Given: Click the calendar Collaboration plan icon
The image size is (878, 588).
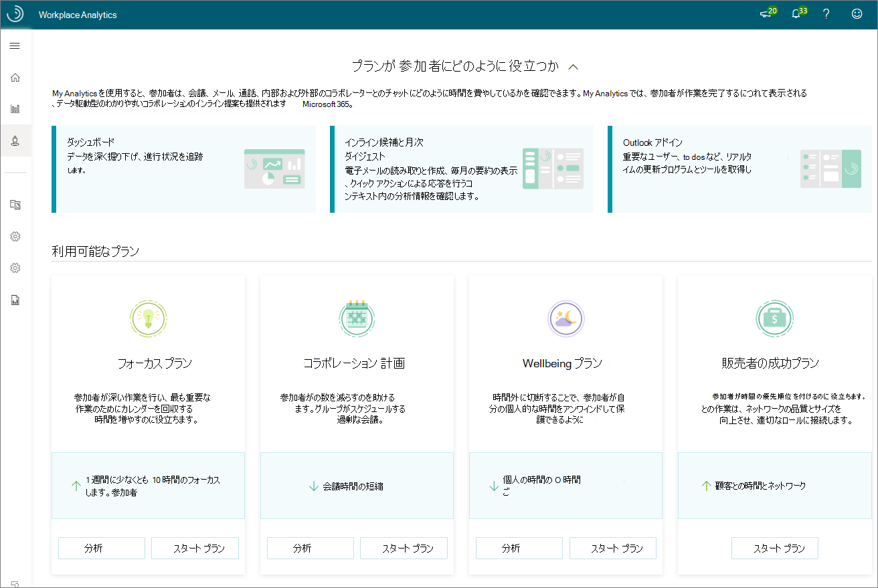Looking at the screenshot, I should coord(357,318).
